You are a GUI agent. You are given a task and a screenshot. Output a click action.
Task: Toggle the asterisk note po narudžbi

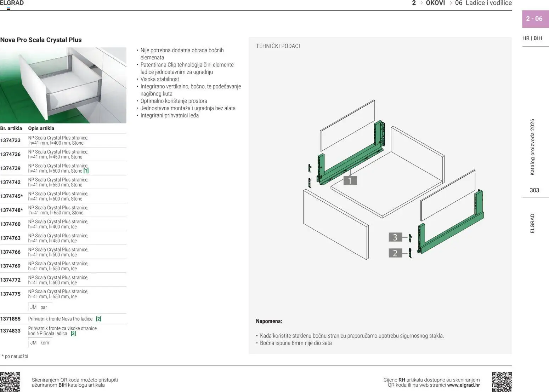pos(15,356)
